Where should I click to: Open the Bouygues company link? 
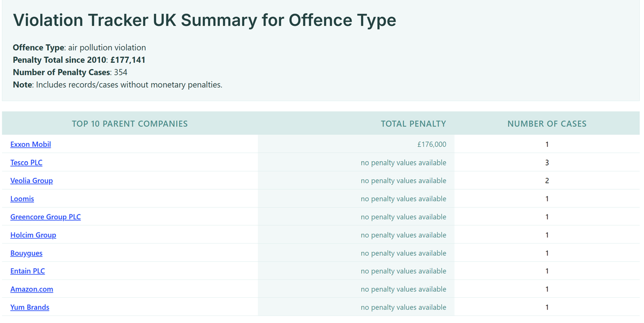pyautogui.click(x=26, y=253)
